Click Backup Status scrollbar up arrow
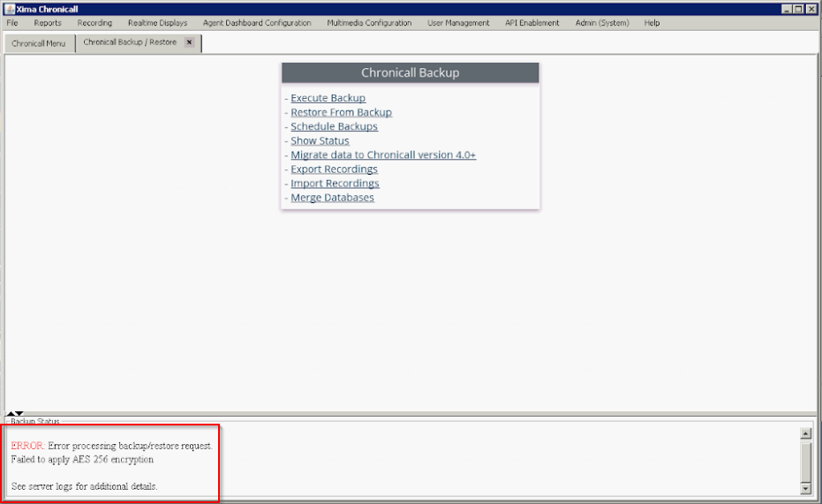 (x=806, y=433)
